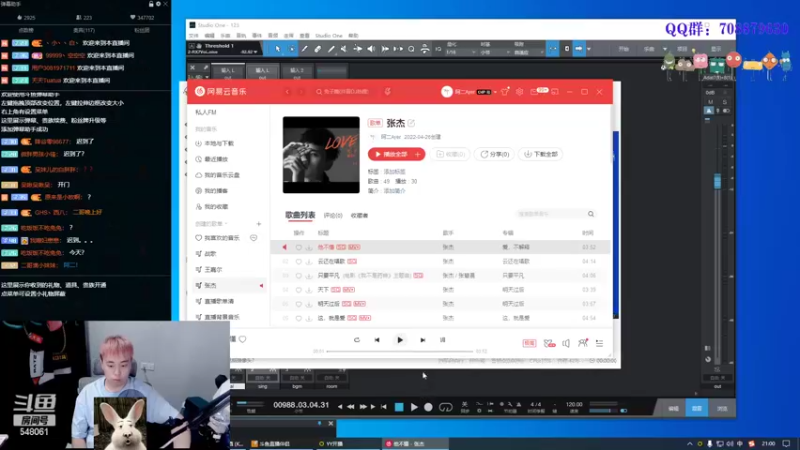Open the dropdown arrow beside 乐曲 in Studio One
The image size is (800, 450).
pyautogui.click(x=665, y=49)
